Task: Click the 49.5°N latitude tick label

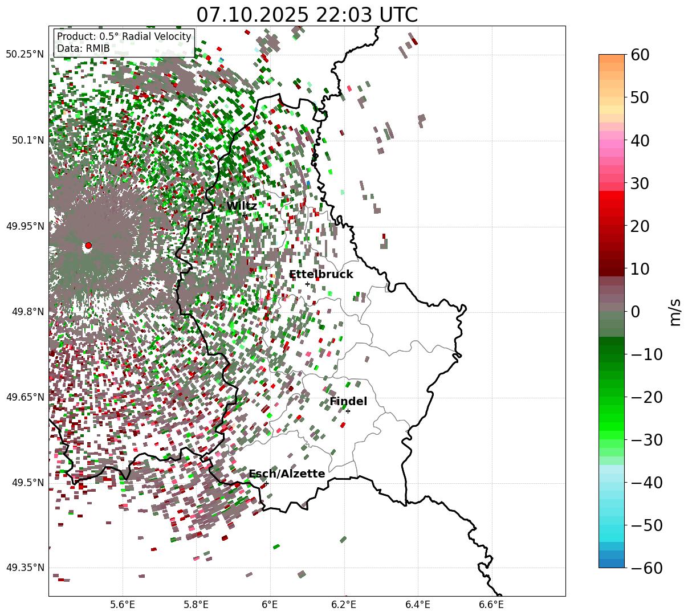Action: [x=27, y=483]
